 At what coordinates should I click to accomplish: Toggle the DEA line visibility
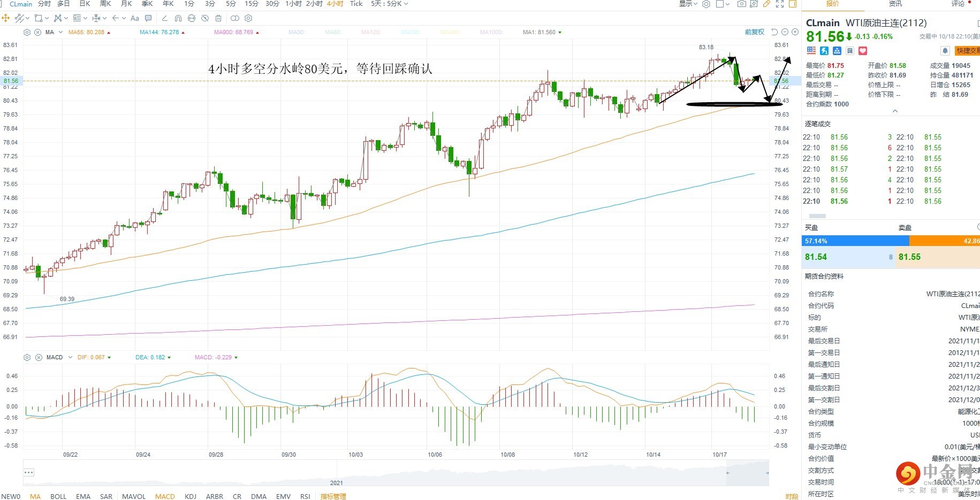[153, 357]
